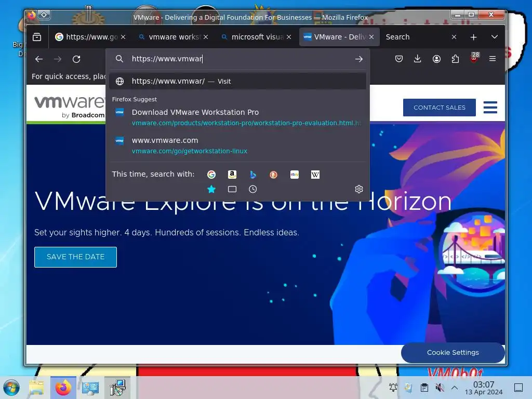The width and height of the screenshot is (532, 399).
Task: Open file explorer from taskbar
Action: (36, 388)
